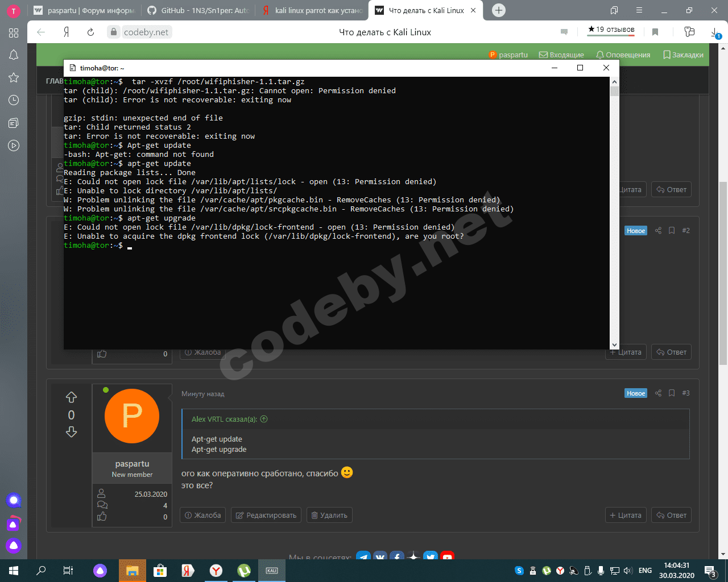Share post #3
The height and width of the screenshot is (582, 728).
[658, 393]
